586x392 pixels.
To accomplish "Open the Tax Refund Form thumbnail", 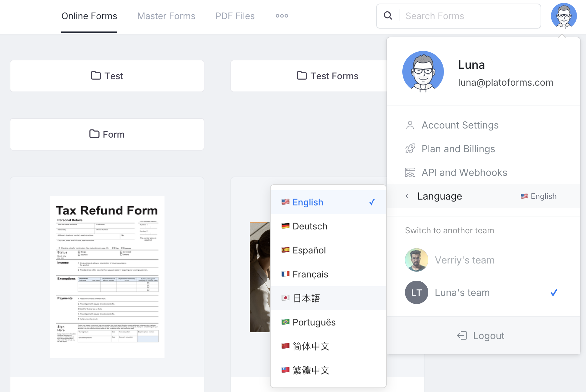I will click(x=107, y=277).
